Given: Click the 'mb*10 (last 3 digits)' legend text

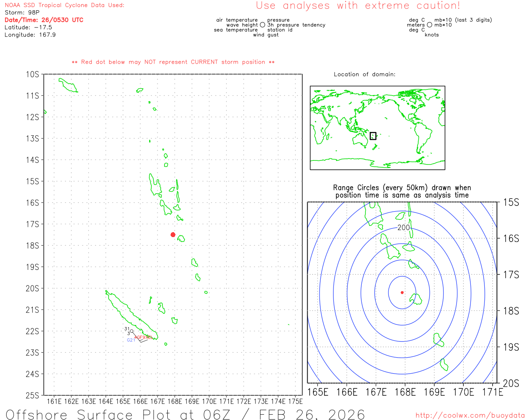Looking at the screenshot, I should click(x=463, y=20).
